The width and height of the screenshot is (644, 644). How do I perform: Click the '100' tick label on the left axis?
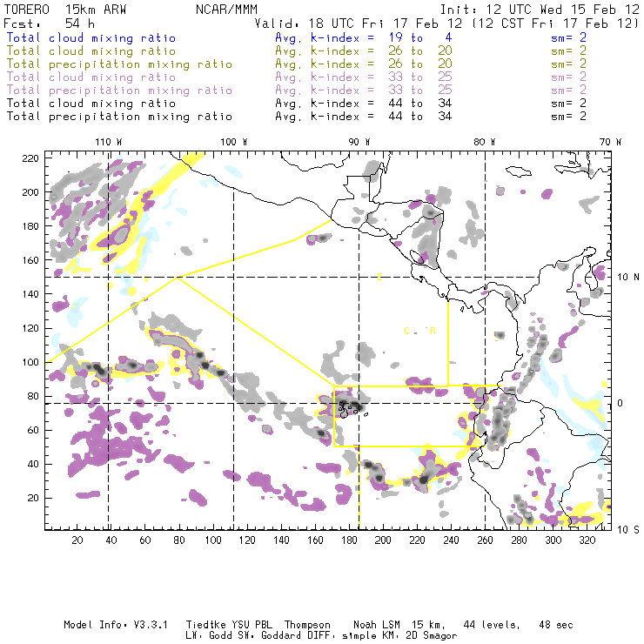[x=30, y=362]
